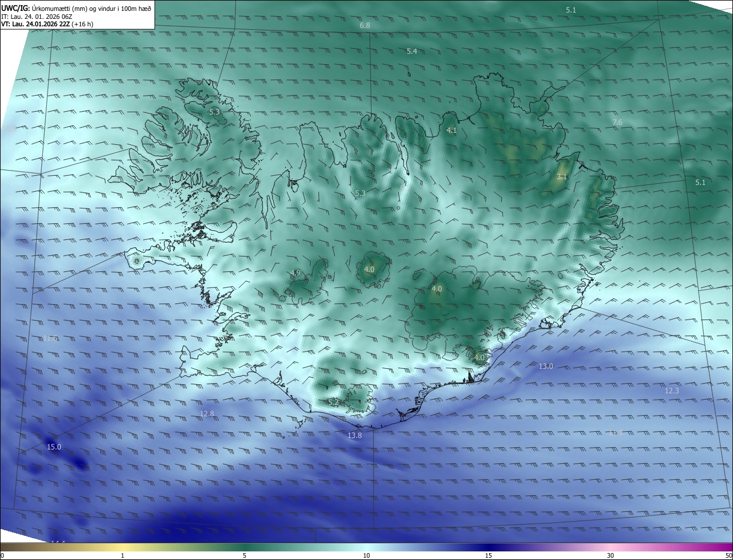Click the 'VT: Lau. 24.01.2026 22Z (+16 h)' line

pos(47,24)
